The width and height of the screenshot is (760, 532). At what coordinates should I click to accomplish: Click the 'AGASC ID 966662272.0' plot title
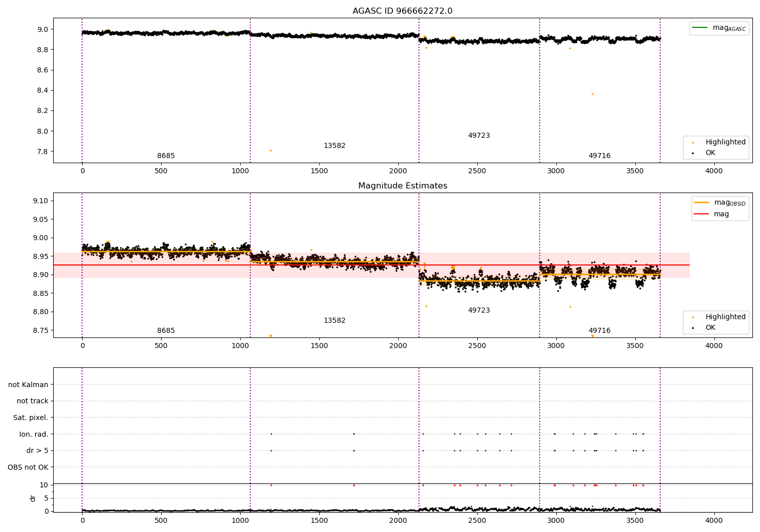[402, 11]
